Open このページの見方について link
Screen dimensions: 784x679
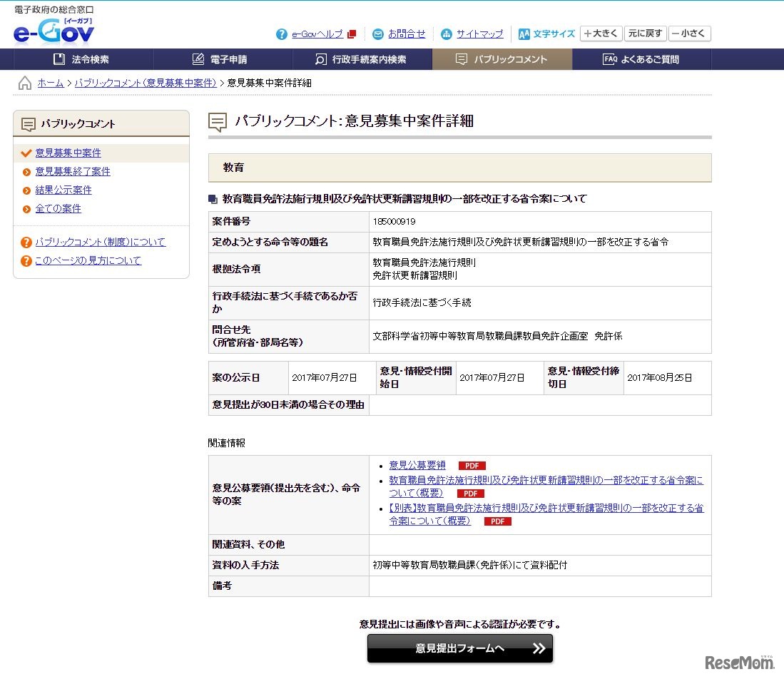tap(88, 260)
